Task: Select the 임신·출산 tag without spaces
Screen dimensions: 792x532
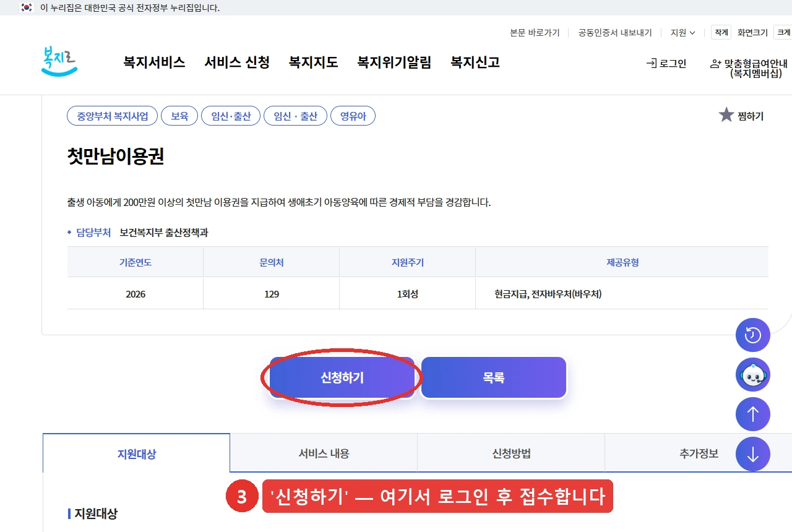Action: tap(231, 116)
